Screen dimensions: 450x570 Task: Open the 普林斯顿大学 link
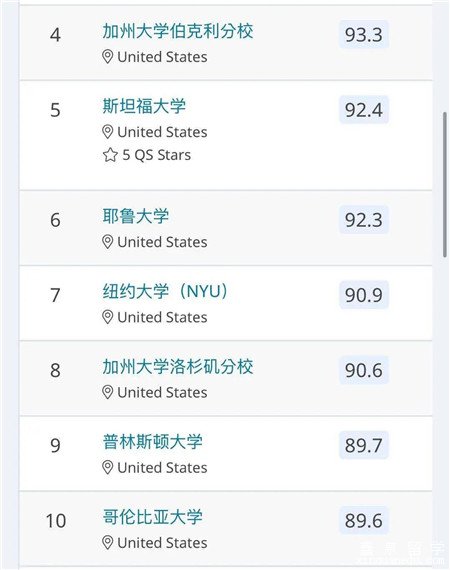click(152, 442)
